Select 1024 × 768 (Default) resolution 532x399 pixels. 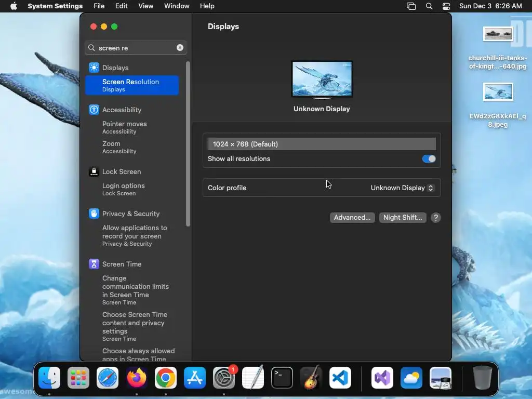322,144
